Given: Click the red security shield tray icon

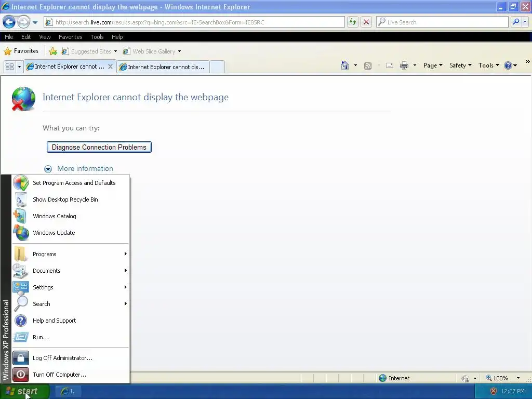Looking at the screenshot, I should pos(494,392).
